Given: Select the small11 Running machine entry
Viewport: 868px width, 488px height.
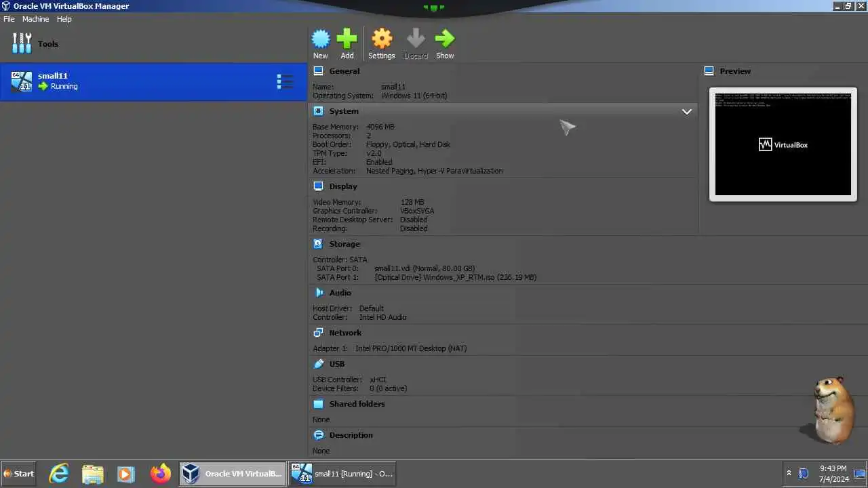Looking at the screenshot, I should click(153, 82).
